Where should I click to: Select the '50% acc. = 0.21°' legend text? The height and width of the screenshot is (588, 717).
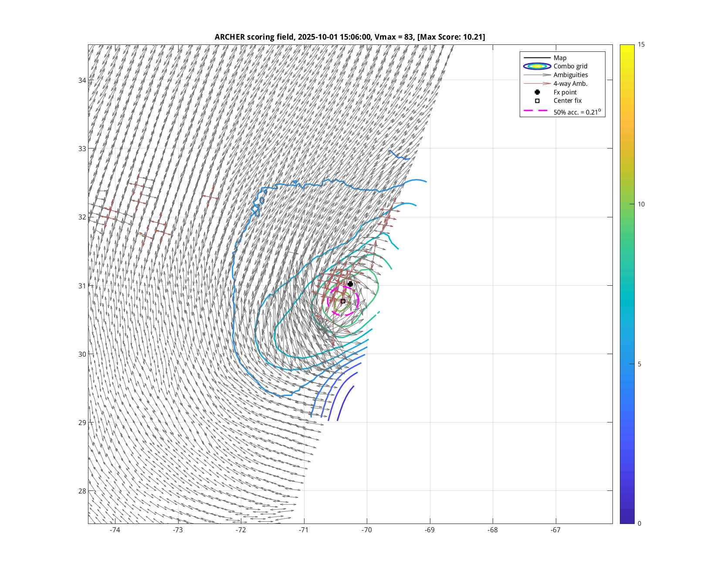pyautogui.click(x=577, y=112)
